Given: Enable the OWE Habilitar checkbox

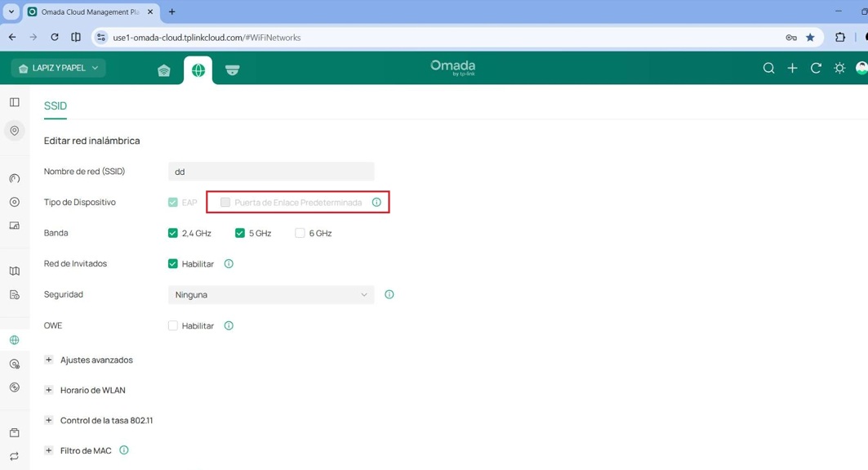Looking at the screenshot, I should pyautogui.click(x=173, y=325).
